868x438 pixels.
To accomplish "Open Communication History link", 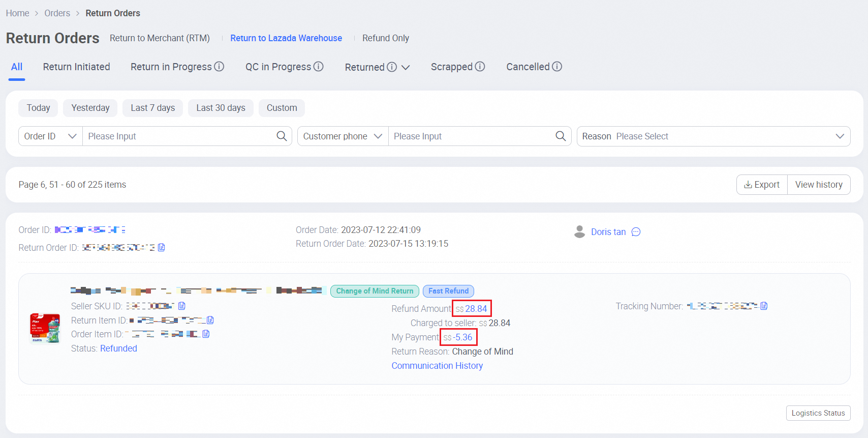I will coord(437,366).
